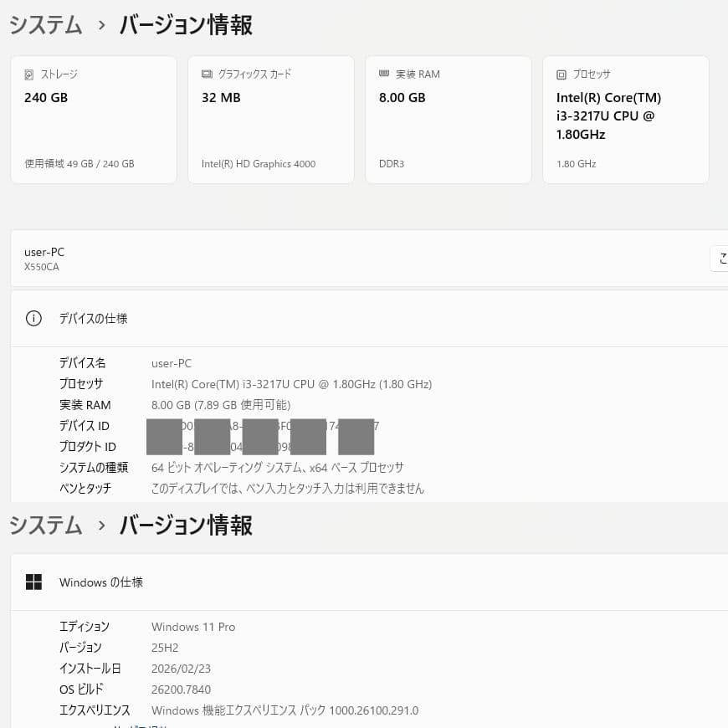Click the processor icon on the プロセッサ card

(561, 74)
